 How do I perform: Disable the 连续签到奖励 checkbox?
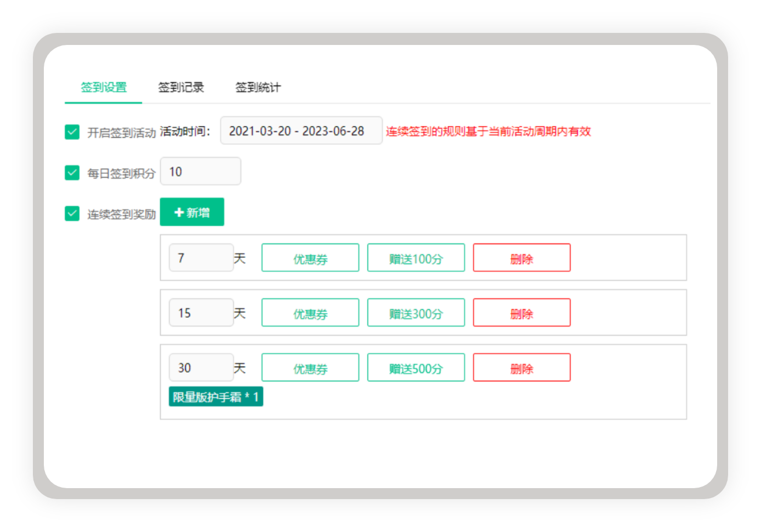click(72, 213)
